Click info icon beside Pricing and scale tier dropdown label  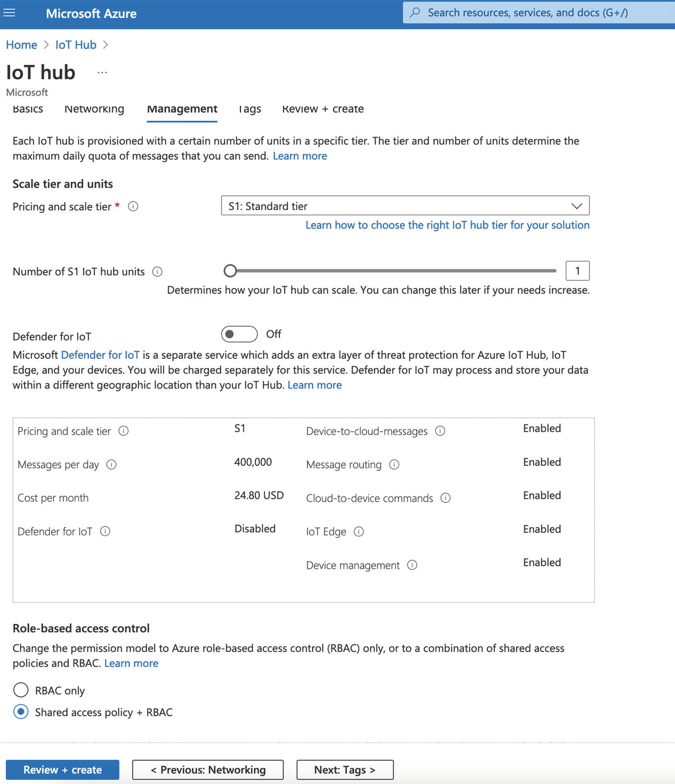coord(133,206)
